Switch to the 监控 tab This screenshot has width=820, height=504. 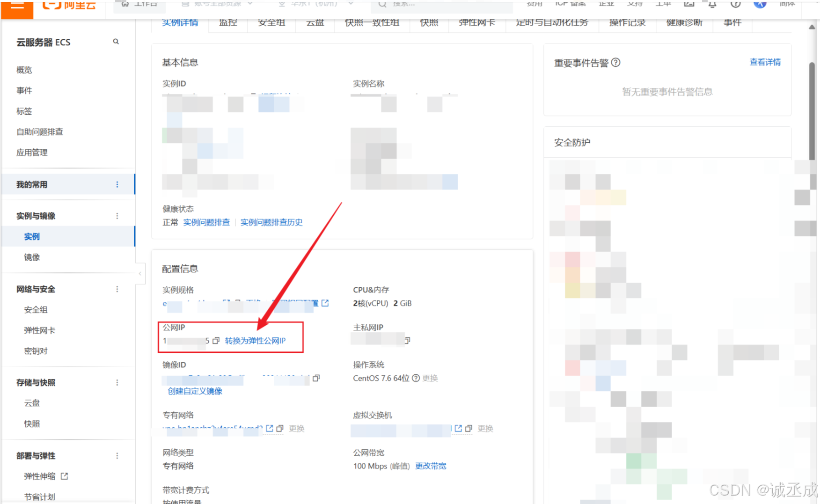click(227, 22)
